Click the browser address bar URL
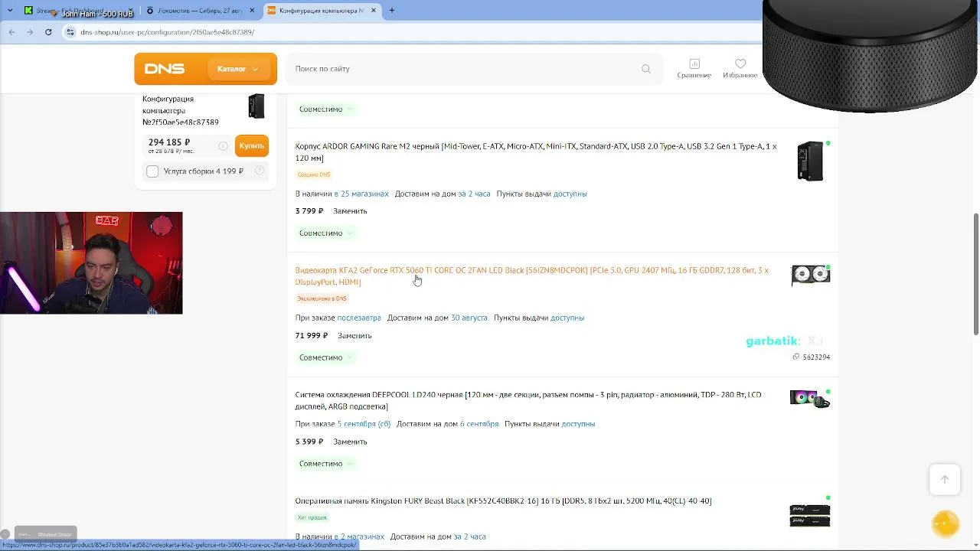 coord(168,32)
